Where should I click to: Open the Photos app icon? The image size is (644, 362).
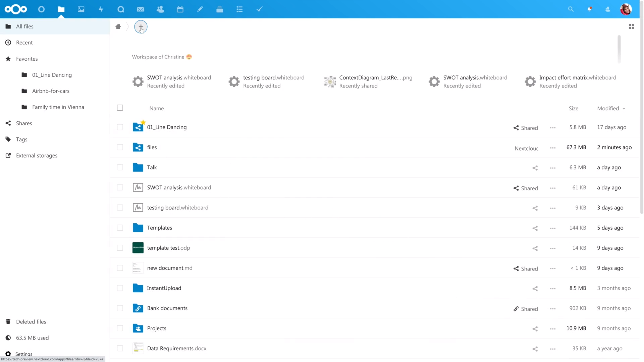(81, 9)
